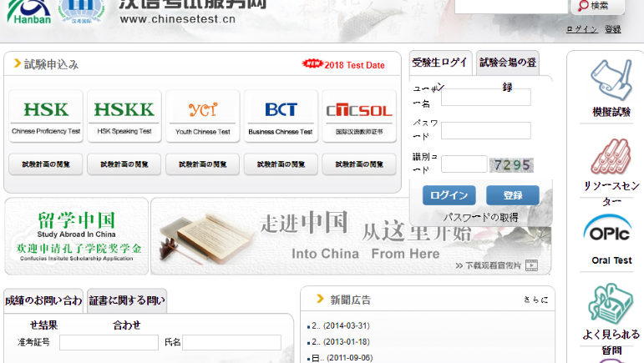Open the ログイン link in header
This screenshot has width=644, height=363.
581,29
